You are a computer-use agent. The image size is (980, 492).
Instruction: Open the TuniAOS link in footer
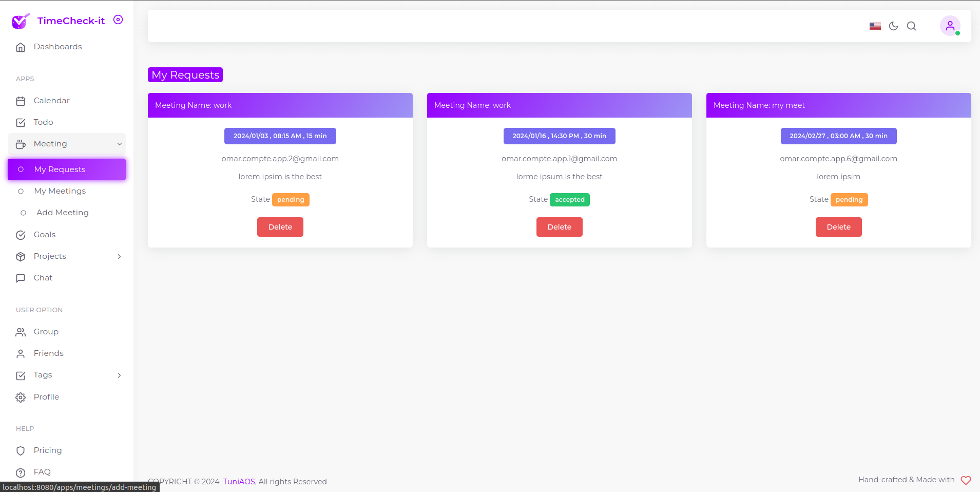click(x=238, y=481)
